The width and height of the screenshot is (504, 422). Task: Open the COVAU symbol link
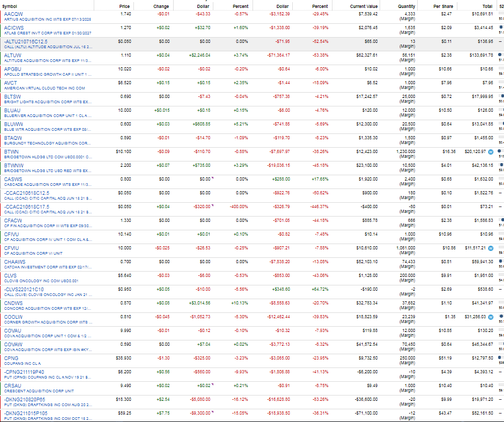[x=13, y=331]
